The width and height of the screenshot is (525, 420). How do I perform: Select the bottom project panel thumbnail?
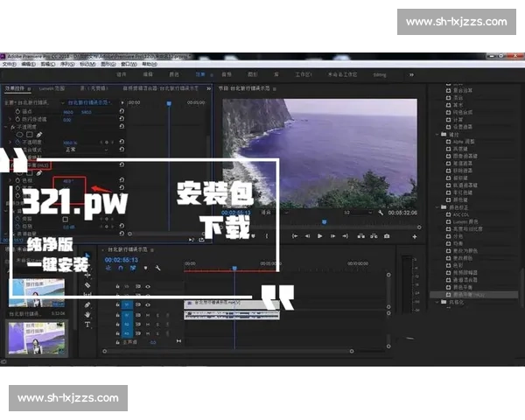pyautogui.click(x=37, y=339)
